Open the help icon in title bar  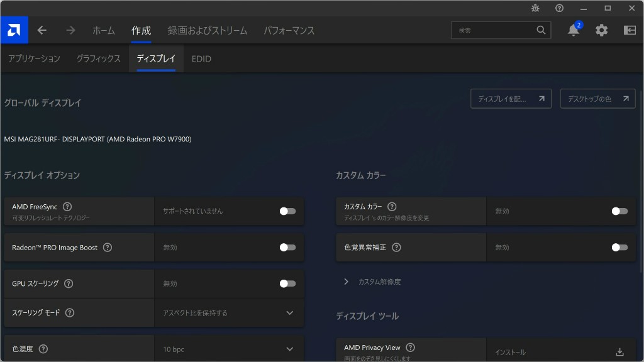(x=559, y=8)
